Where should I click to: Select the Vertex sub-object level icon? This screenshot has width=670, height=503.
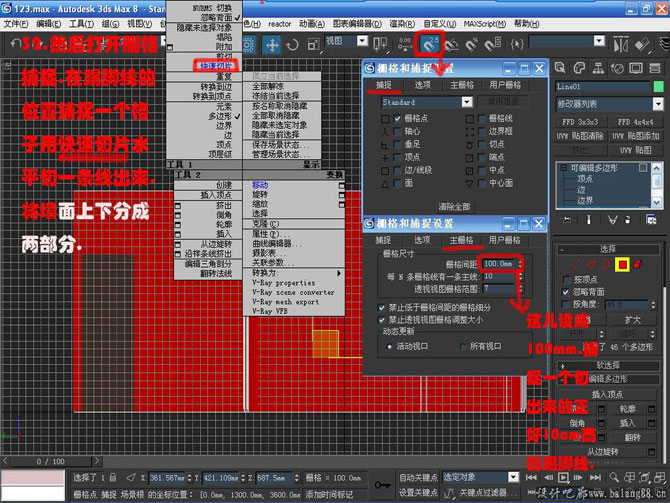(x=575, y=265)
